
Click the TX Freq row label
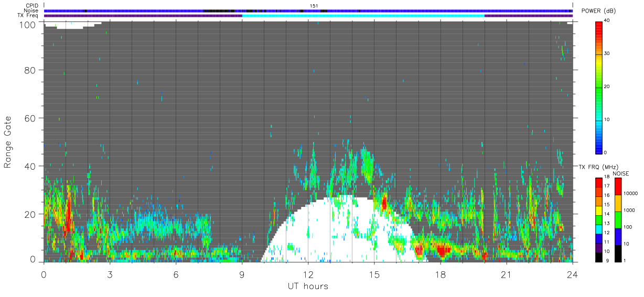point(28,15)
